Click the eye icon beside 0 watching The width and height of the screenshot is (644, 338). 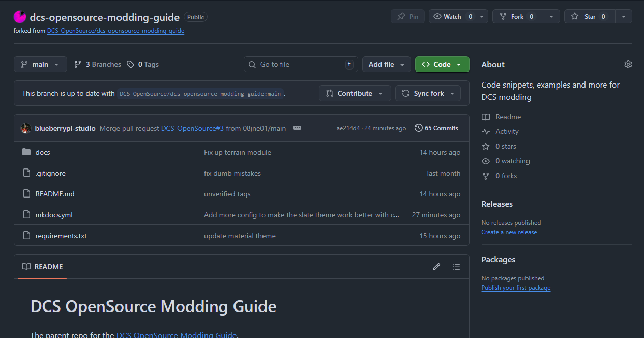coord(486,161)
